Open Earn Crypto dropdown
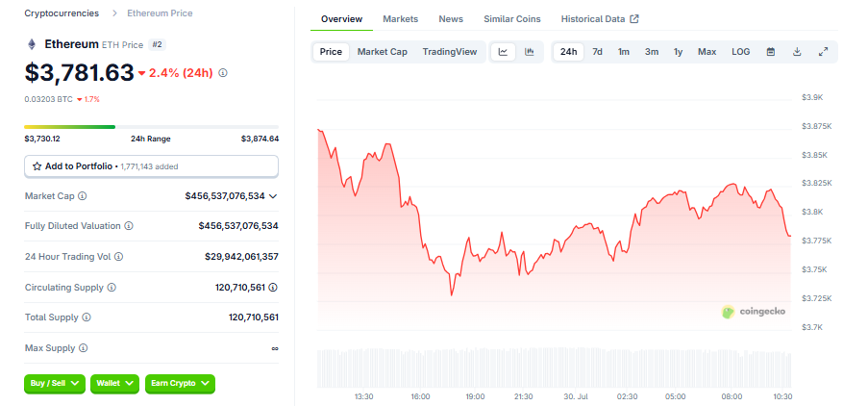868x406 pixels. tap(180, 383)
